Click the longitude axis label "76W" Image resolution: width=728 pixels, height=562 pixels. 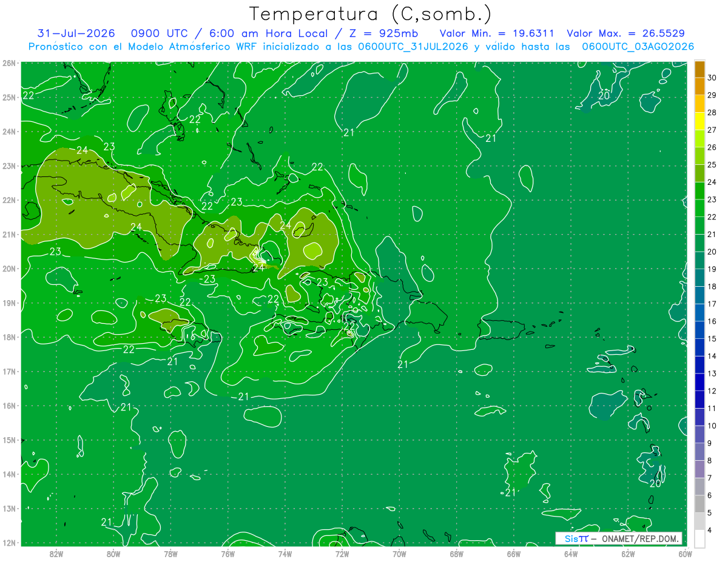(x=227, y=554)
